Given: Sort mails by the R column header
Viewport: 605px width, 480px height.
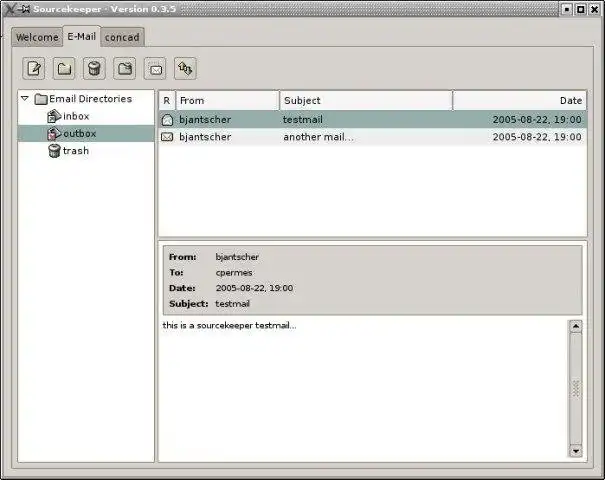Looking at the screenshot, I should coord(167,101).
